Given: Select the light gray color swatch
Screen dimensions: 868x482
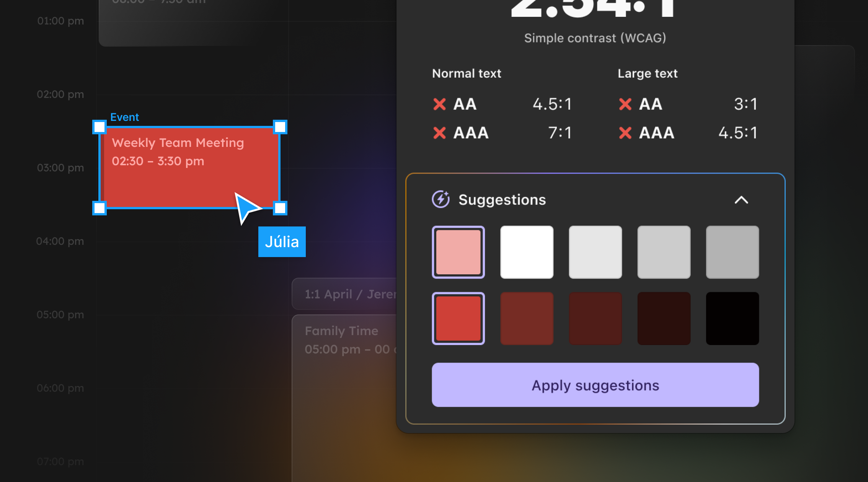Looking at the screenshot, I should click(596, 252).
